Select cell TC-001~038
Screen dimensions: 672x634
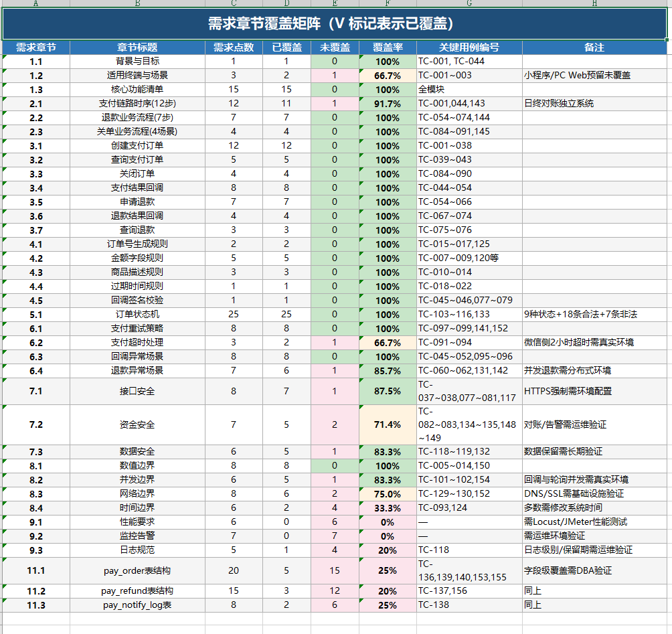pos(469,146)
